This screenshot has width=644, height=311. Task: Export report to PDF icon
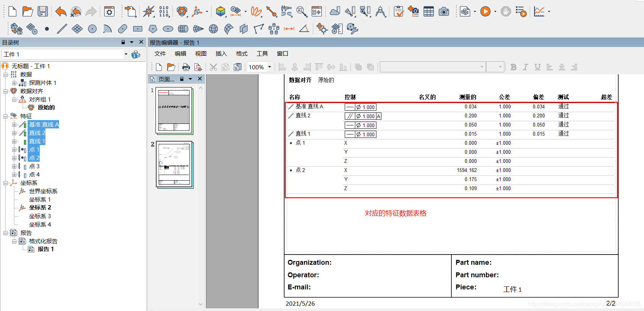(198, 67)
